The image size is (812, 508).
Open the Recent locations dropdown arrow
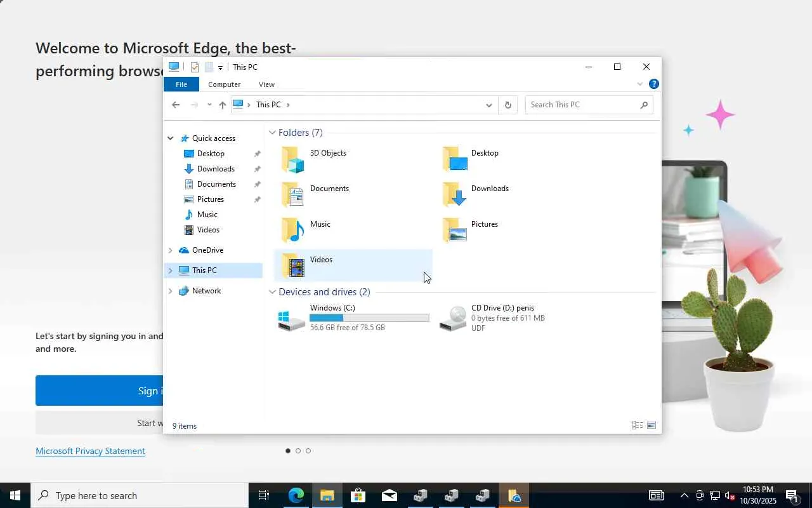(209, 105)
